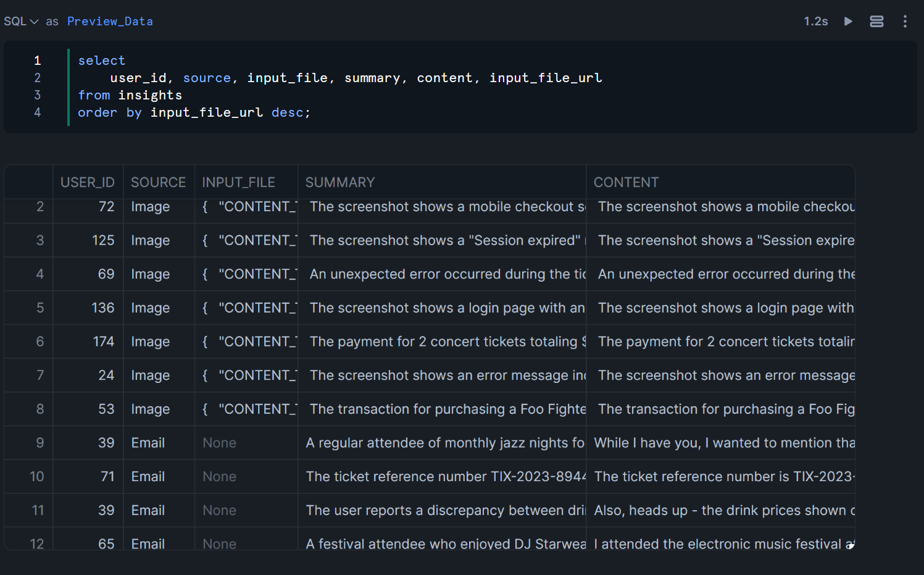Screen dimensions: 924x575
Task: Click the 1.2s execution time label
Action: tap(815, 22)
